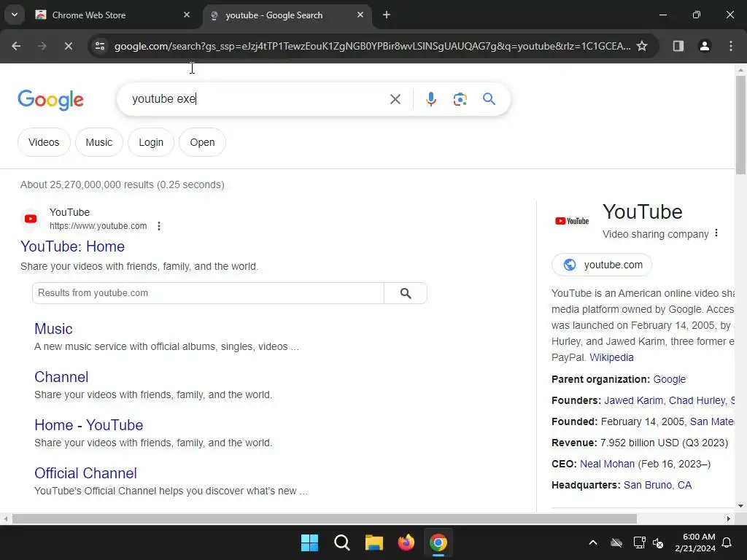Viewport: 747px width, 560px height.
Task: Click the horizontal scrollbar thumb
Action: (x=325, y=518)
